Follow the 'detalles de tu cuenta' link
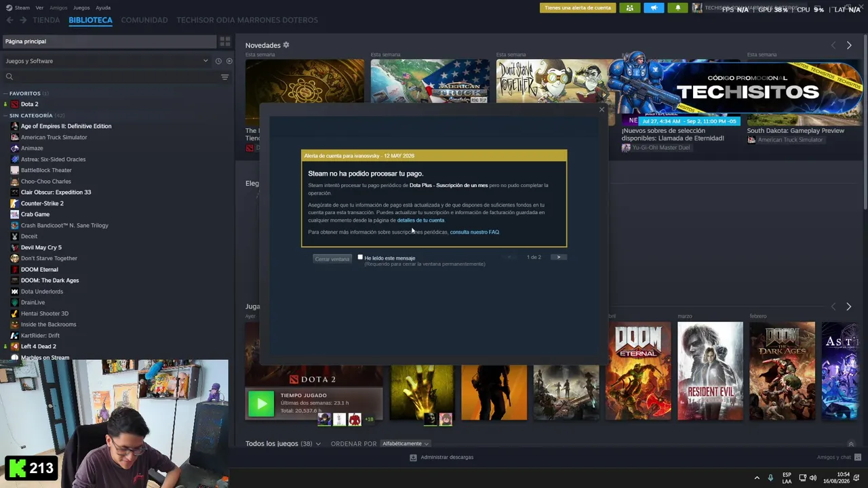Screen dimensions: 868x488 (420, 220)
